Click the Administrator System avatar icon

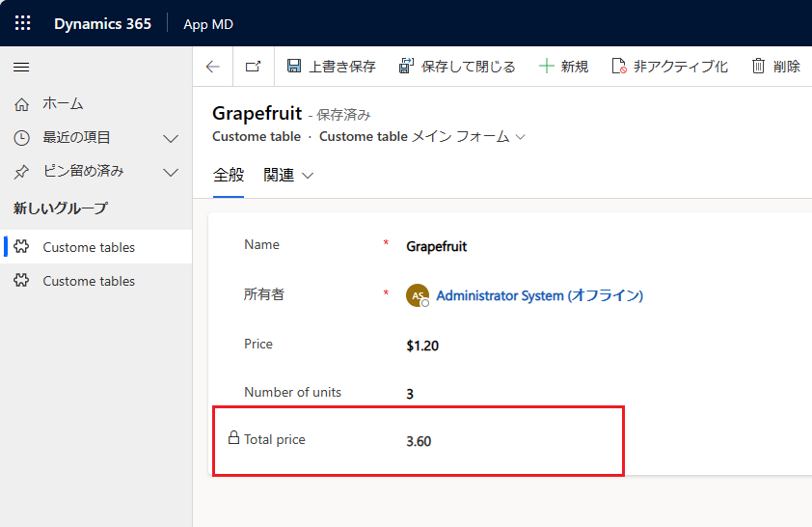(x=418, y=295)
